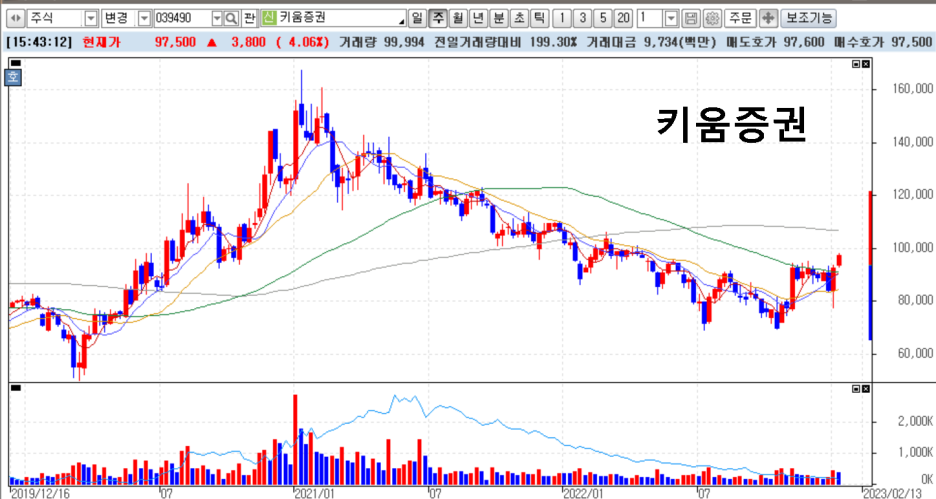Switch chart to minute 분 period
Viewport: 936px width, 499px height.
click(499, 19)
